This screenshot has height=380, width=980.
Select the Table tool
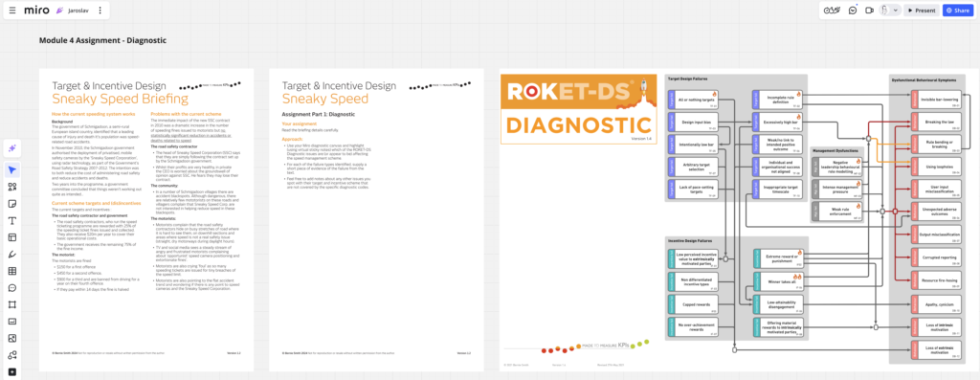click(11, 271)
